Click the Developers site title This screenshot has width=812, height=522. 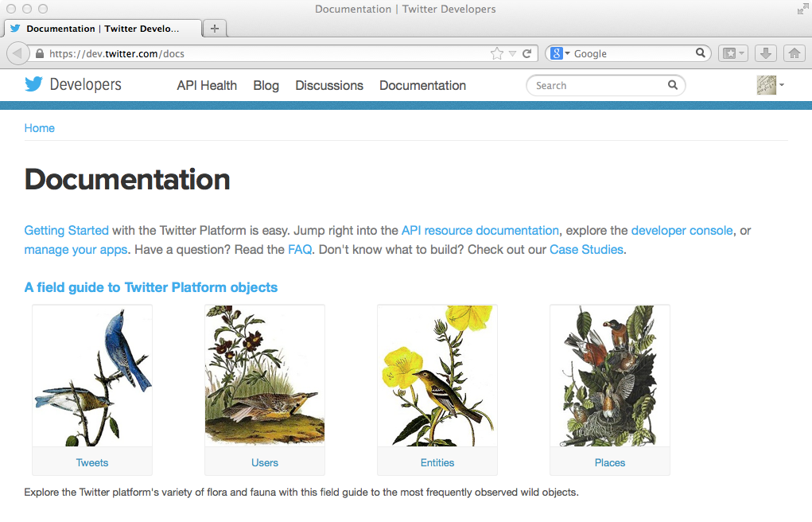[x=85, y=84]
